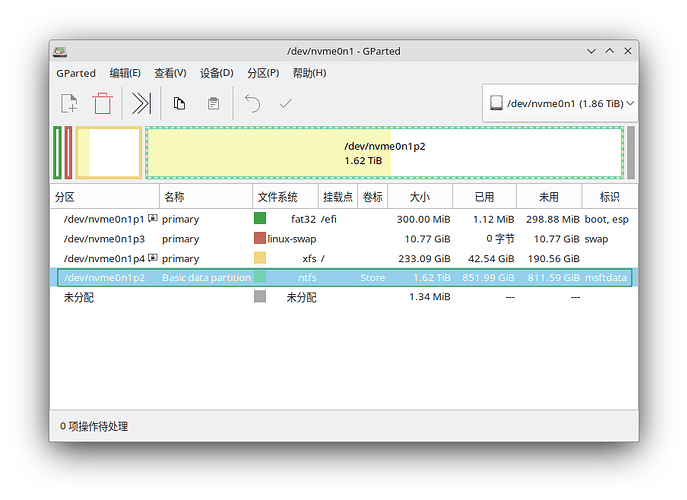Click the Apply all operations checkmark
This screenshot has width=687, height=500.
(286, 103)
